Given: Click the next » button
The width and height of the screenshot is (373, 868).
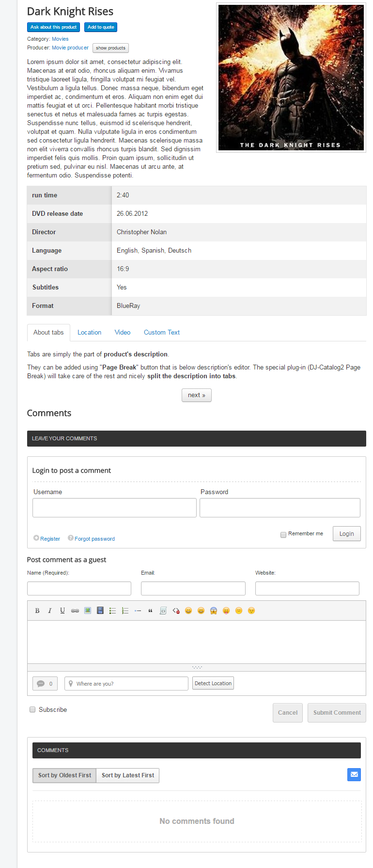Looking at the screenshot, I should pos(197,395).
